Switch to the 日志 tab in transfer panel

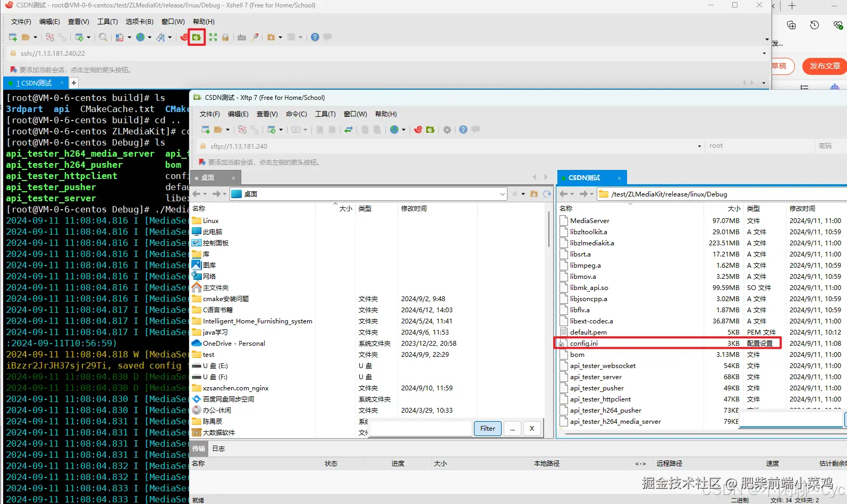click(218, 449)
